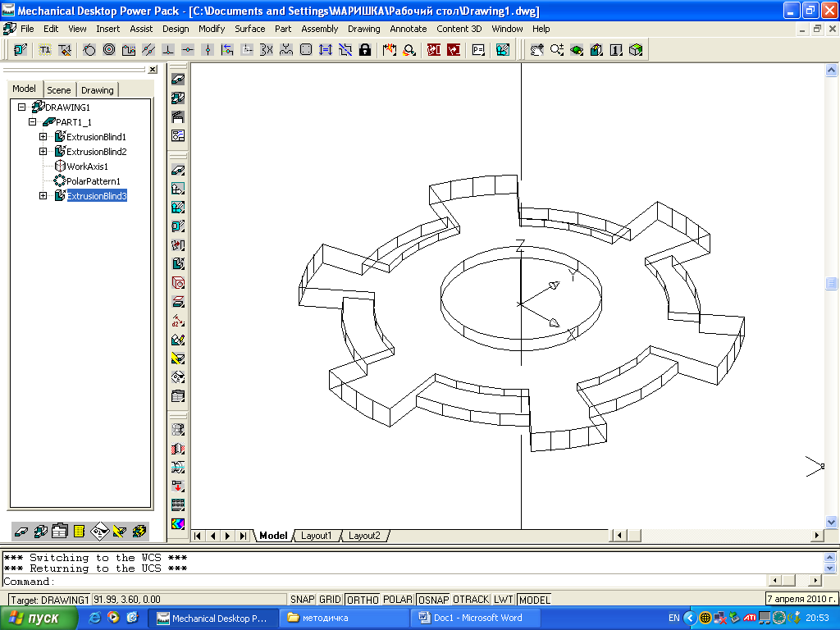Click the P= design variables icon
840x630 pixels.
click(478, 50)
